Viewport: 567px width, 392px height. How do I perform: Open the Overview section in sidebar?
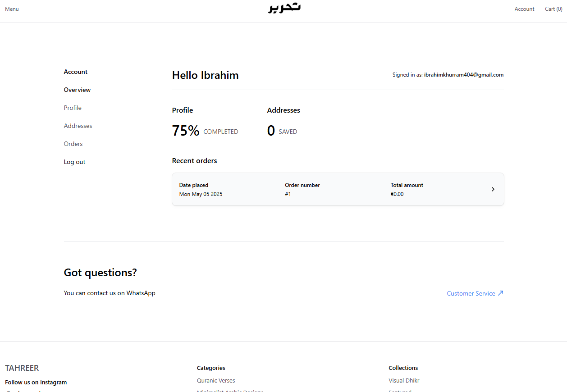77,90
